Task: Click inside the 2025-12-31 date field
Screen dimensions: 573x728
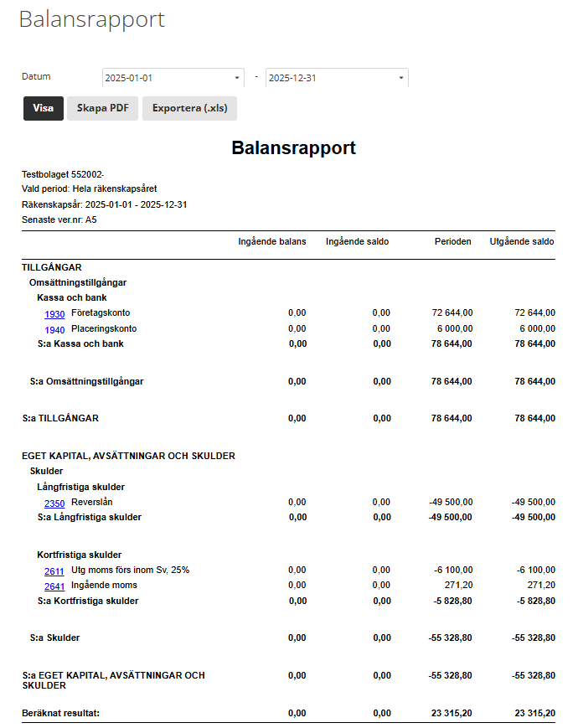Action: click(337, 78)
